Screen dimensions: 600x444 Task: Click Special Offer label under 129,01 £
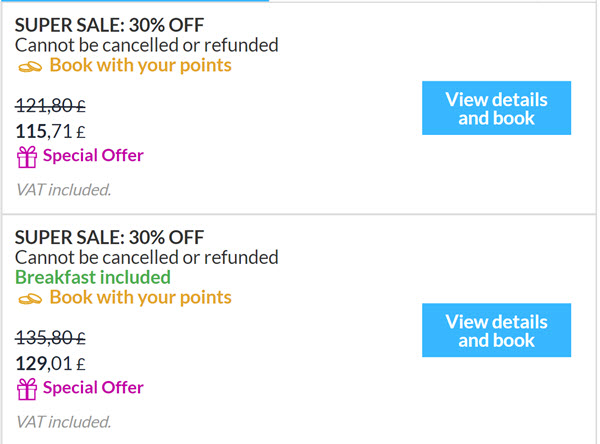pos(93,388)
